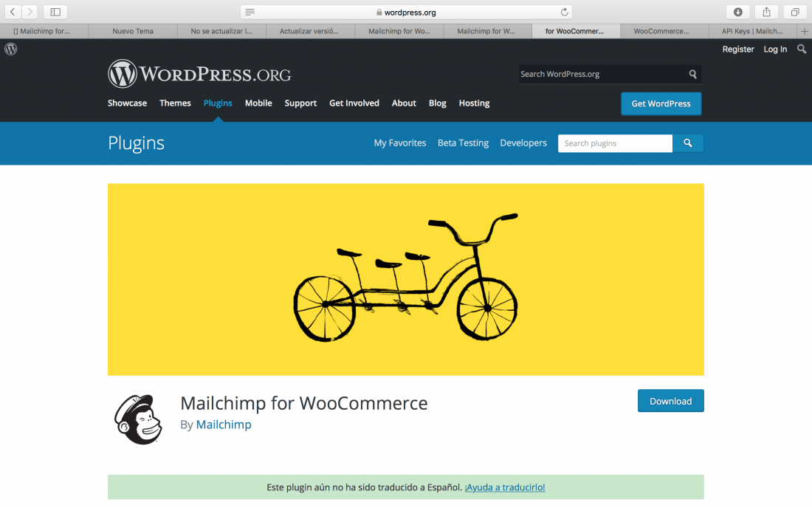Focus the Search WordPress.org field
Screen dimensions: 812x508
coord(603,74)
